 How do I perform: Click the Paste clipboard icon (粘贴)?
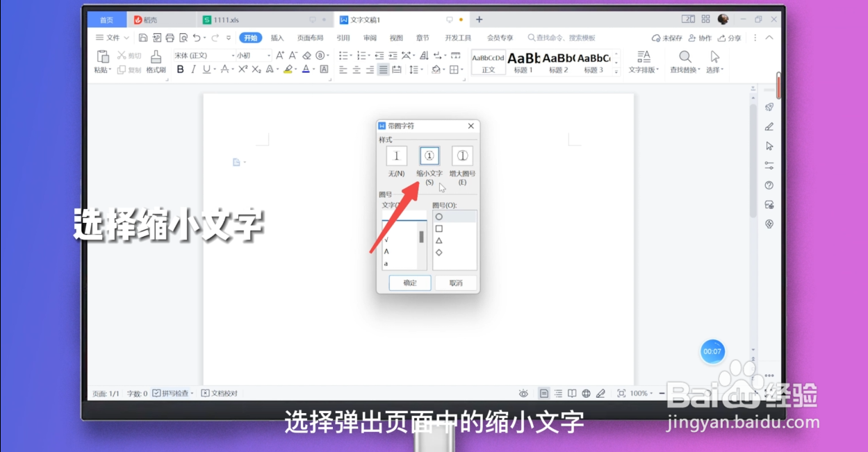point(103,57)
